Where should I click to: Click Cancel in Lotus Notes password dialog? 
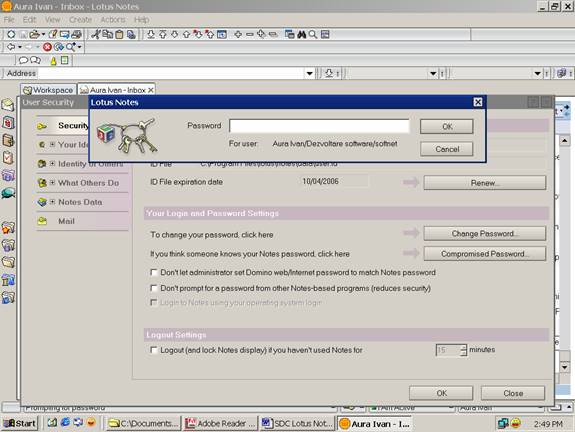[447, 149]
